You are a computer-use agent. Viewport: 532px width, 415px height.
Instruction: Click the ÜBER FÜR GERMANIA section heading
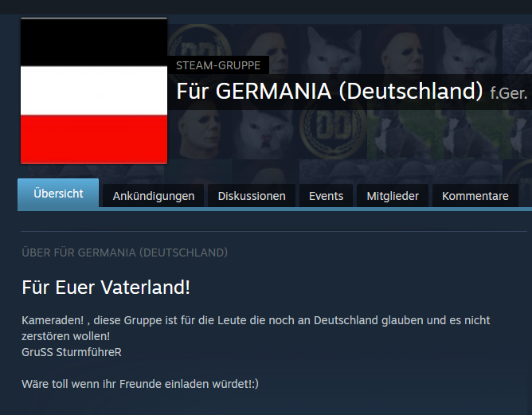coord(124,253)
